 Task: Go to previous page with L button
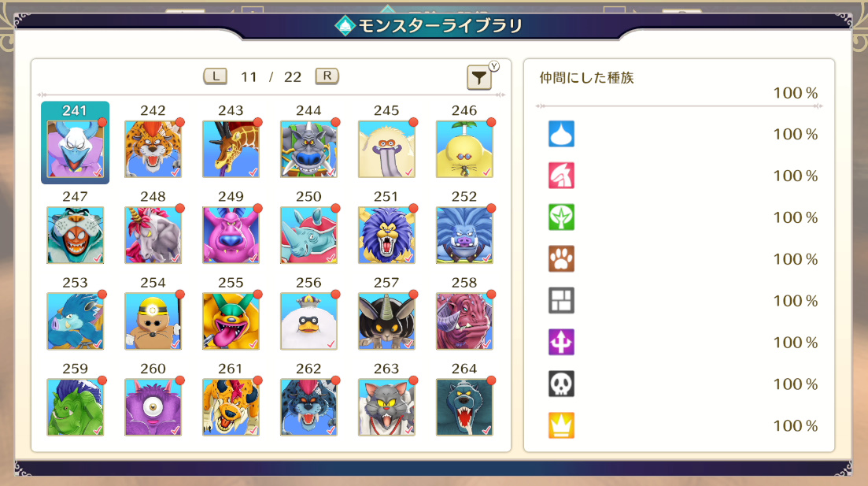[216, 76]
